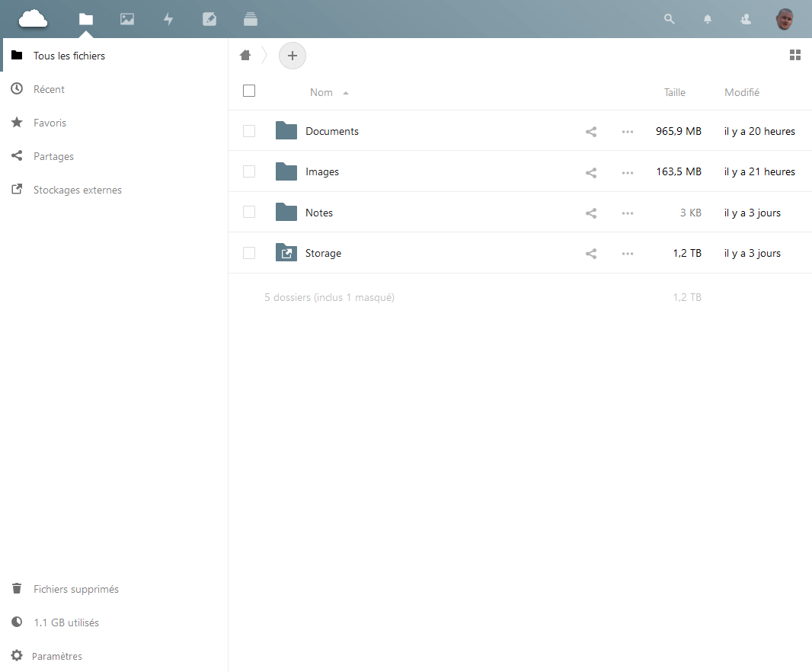Open the user avatar account menu
812x672 pixels.
tap(785, 19)
